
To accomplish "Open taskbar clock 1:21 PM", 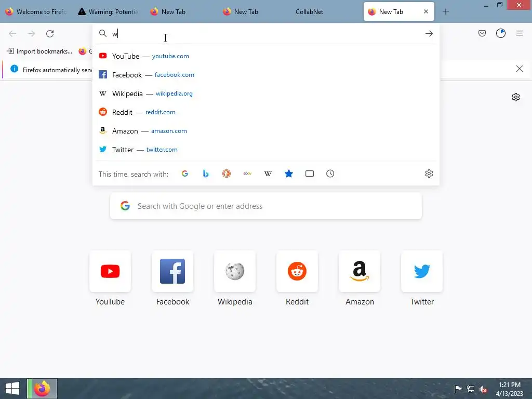I will click(x=509, y=389).
